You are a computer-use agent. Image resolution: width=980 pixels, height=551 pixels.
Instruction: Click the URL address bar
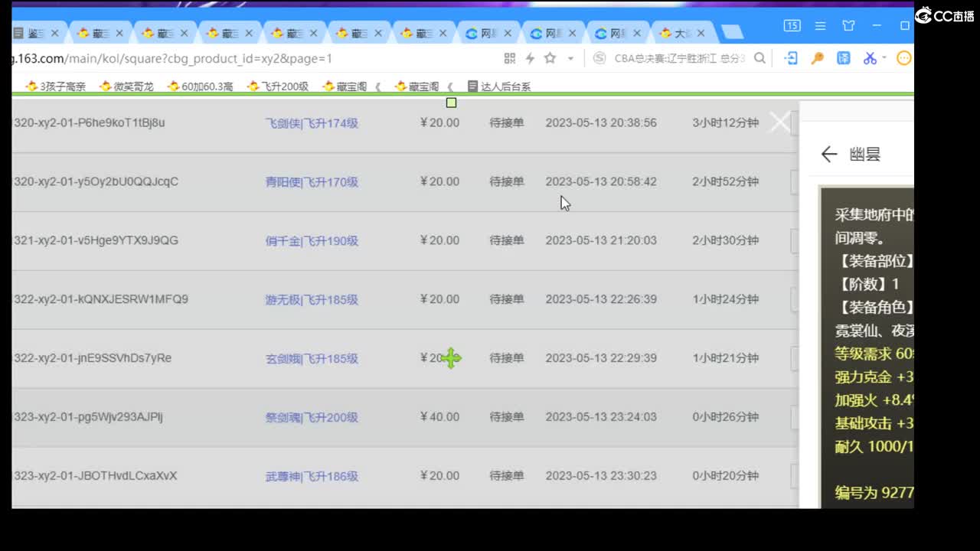253,58
